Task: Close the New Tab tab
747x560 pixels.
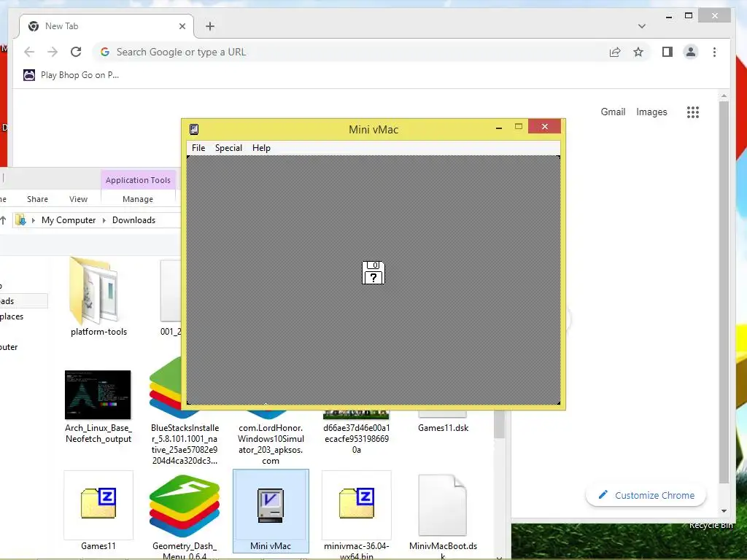Action: pyautogui.click(x=182, y=26)
